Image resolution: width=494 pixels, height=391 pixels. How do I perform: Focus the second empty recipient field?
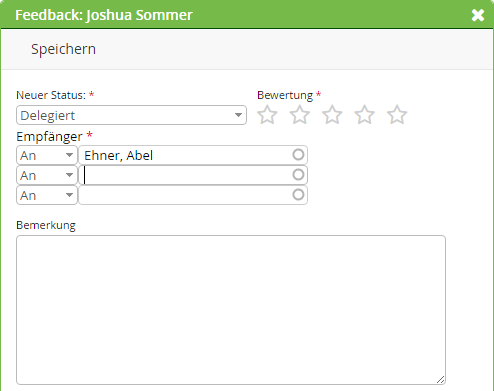[193, 175]
